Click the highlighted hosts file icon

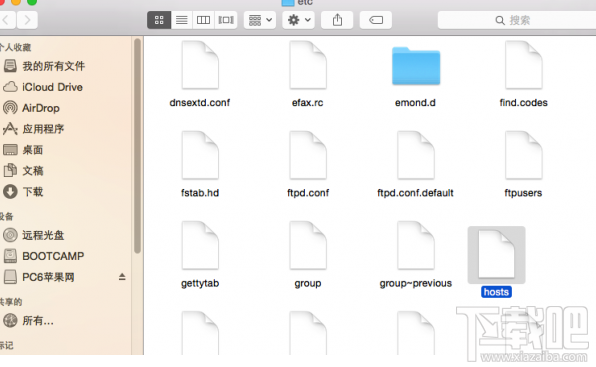496,255
